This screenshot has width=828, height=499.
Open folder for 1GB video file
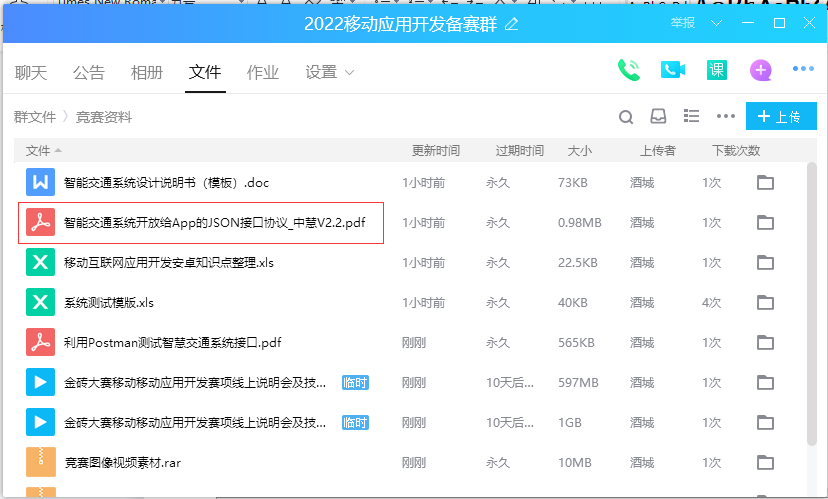click(765, 422)
